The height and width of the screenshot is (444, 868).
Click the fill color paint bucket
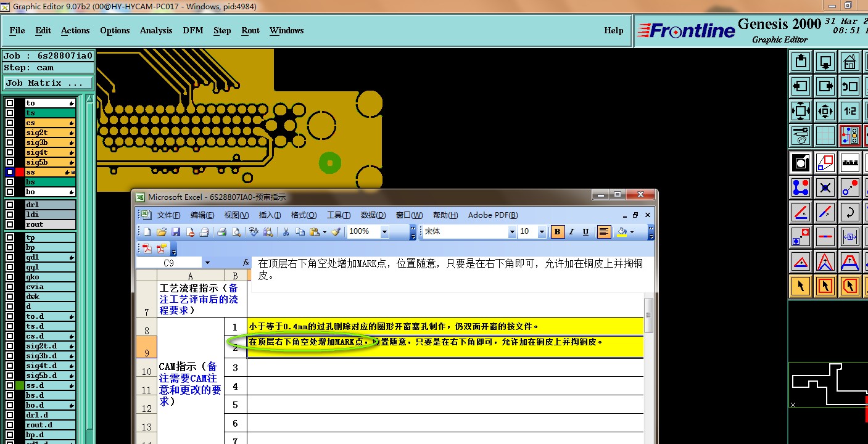622,232
